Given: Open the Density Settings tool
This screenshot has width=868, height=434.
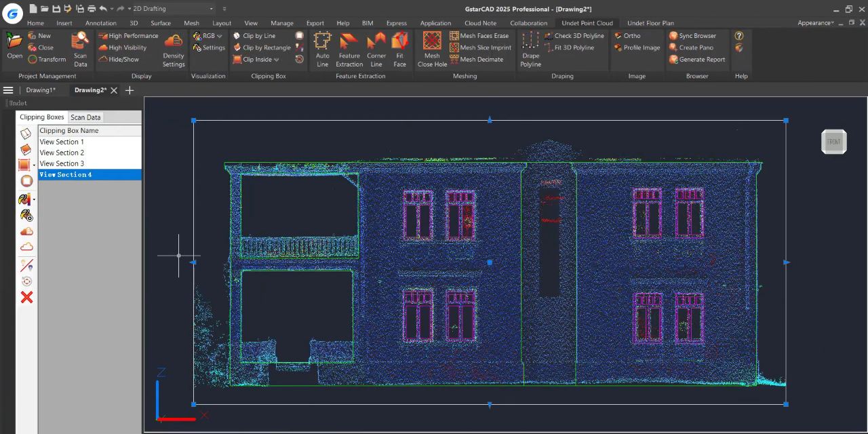Looking at the screenshot, I should 174,50.
